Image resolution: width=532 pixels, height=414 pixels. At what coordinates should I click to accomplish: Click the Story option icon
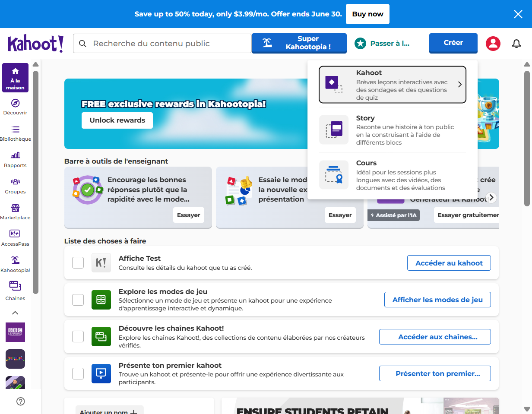point(334,130)
